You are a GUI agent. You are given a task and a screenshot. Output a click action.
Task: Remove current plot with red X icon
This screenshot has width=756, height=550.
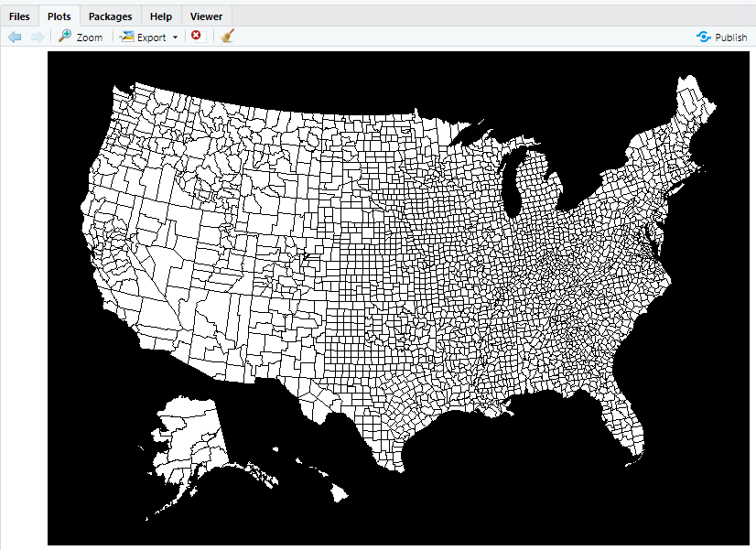(196, 35)
